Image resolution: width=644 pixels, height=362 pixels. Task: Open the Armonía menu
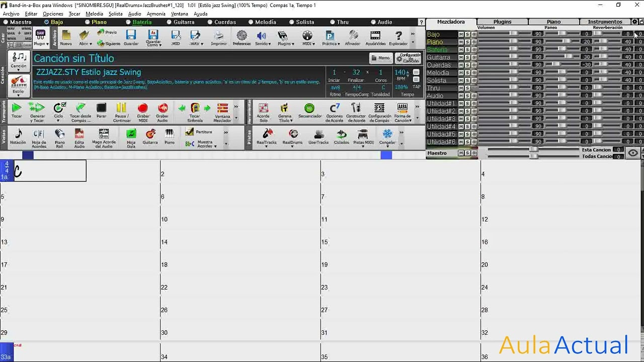click(155, 14)
